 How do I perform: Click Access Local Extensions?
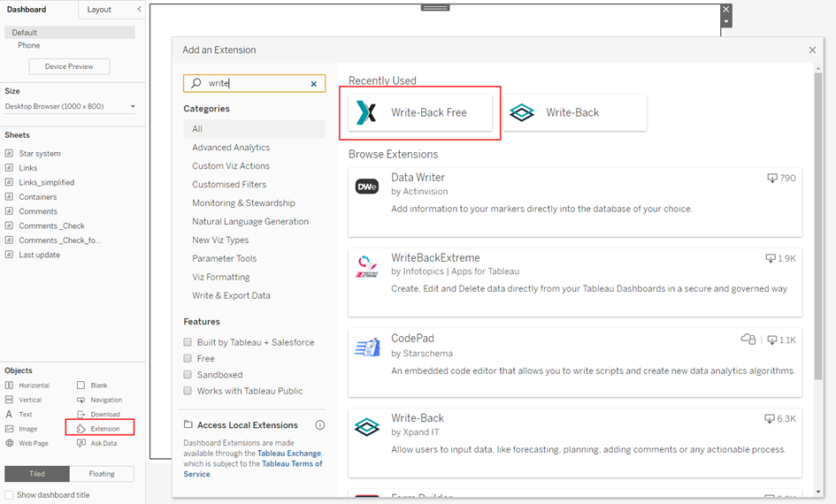248,424
